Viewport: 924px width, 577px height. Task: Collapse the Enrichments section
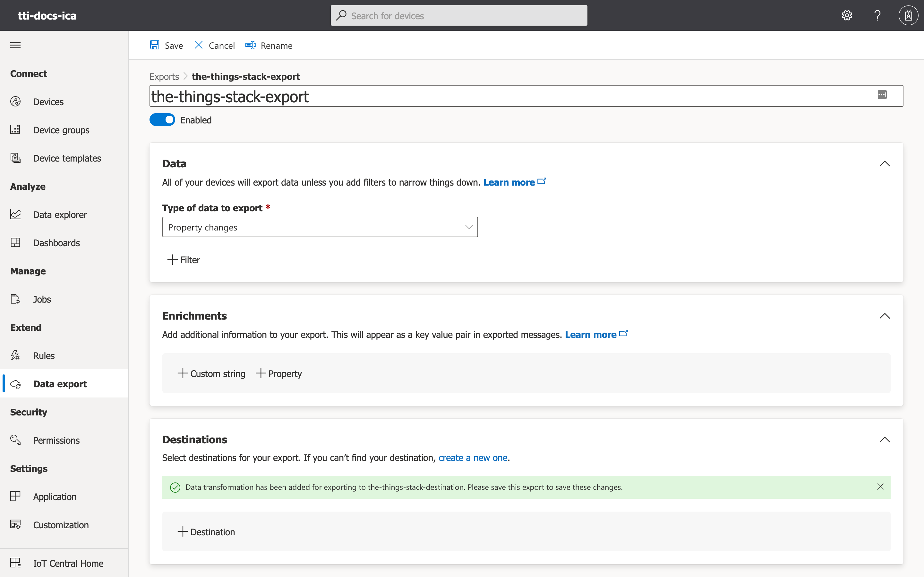tap(885, 316)
